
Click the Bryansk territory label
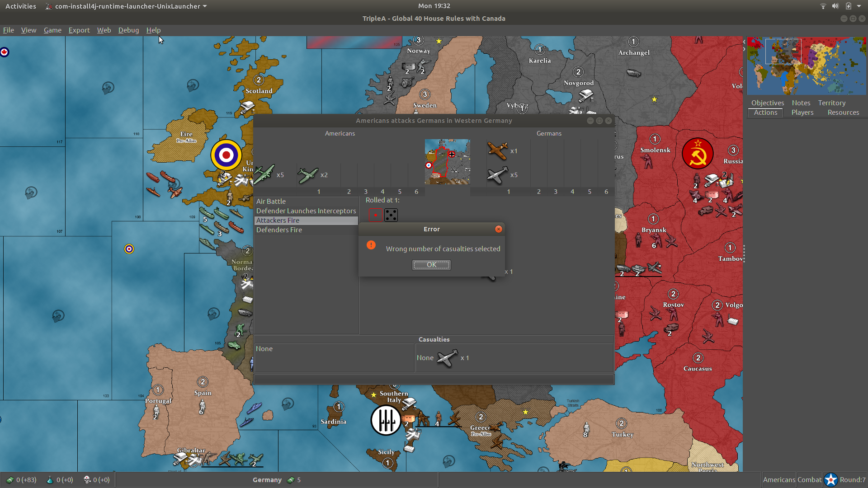click(x=654, y=230)
